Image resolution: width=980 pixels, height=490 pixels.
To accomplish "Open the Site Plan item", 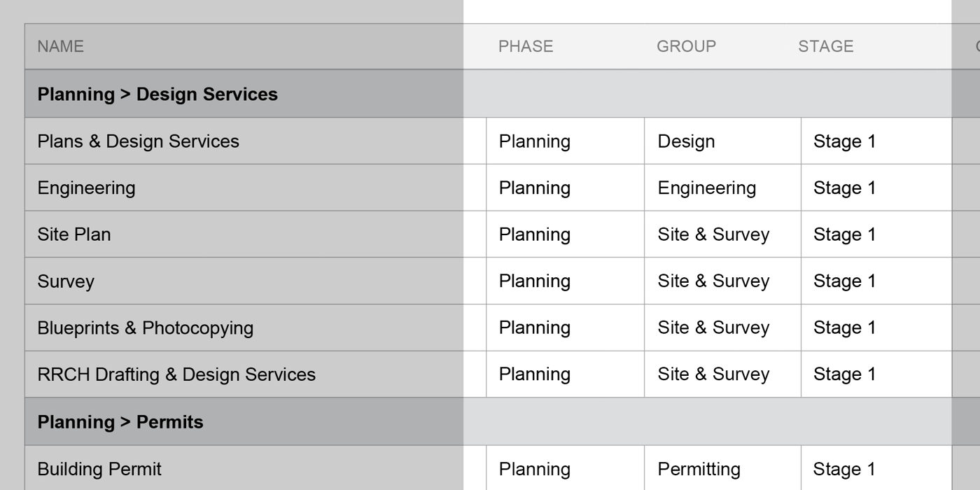I will pos(73,234).
